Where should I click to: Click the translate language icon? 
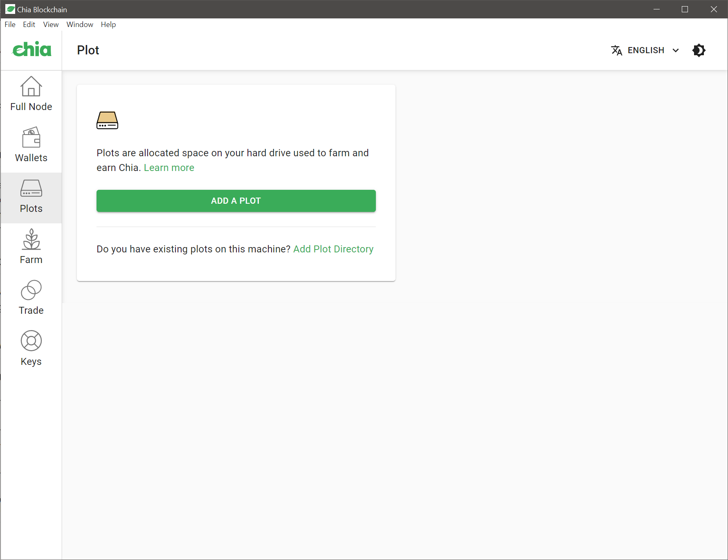616,50
